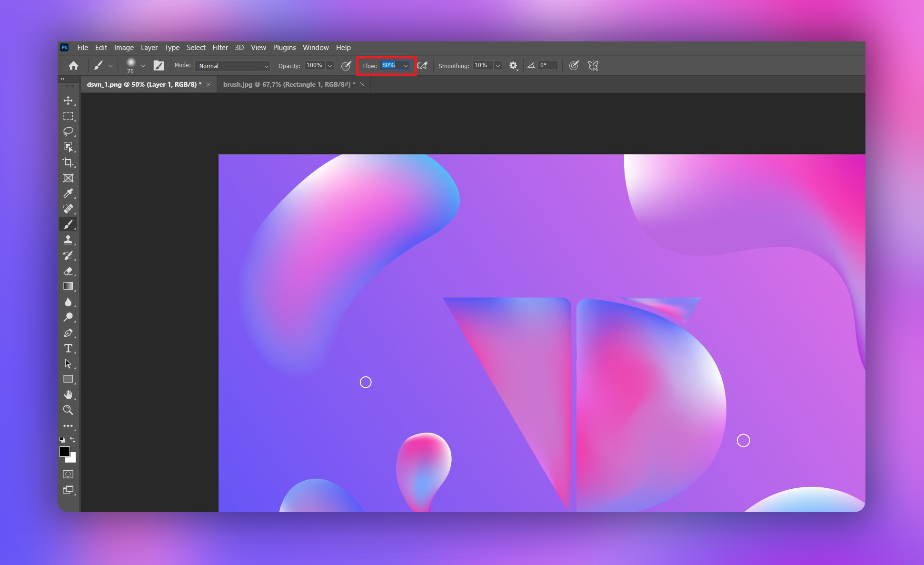Select the Lasso tool
Image resolution: width=924 pixels, height=565 pixels.
point(68,131)
